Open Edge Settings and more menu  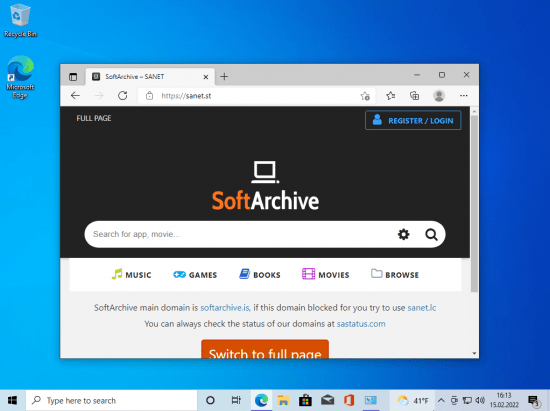pyautogui.click(x=464, y=95)
